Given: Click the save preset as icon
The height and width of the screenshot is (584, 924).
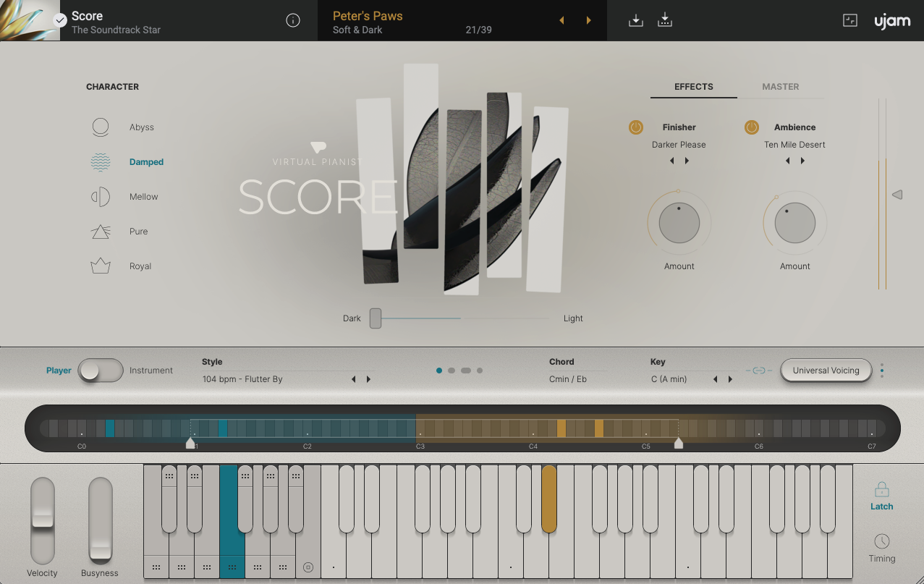Looking at the screenshot, I should point(665,21).
